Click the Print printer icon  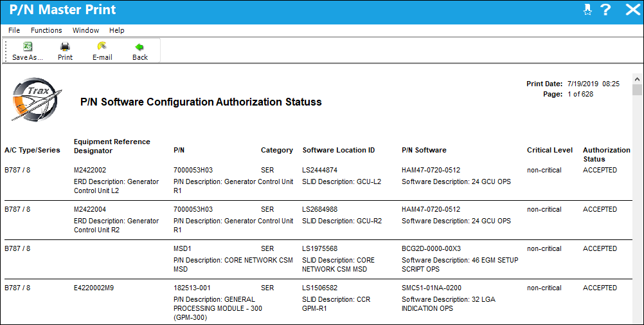[x=65, y=46]
